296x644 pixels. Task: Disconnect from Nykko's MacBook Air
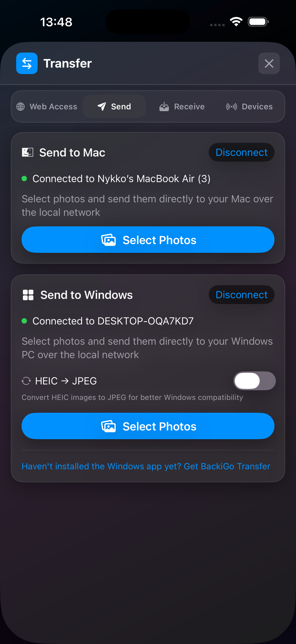click(241, 152)
